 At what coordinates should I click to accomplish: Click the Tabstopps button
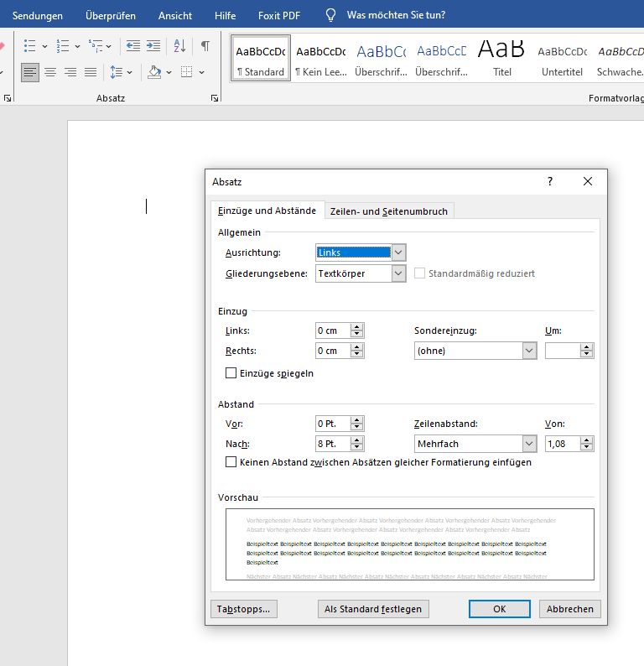tap(244, 609)
